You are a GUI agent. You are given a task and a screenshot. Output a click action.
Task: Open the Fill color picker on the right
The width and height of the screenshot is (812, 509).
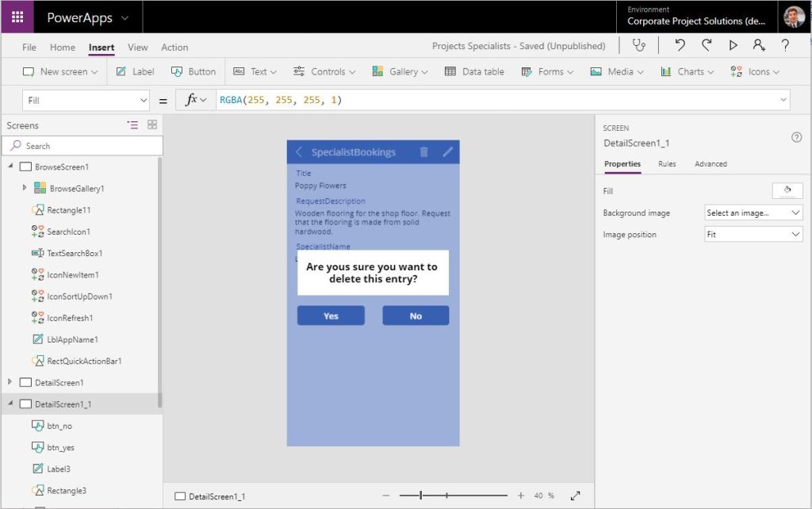click(x=787, y=190)
